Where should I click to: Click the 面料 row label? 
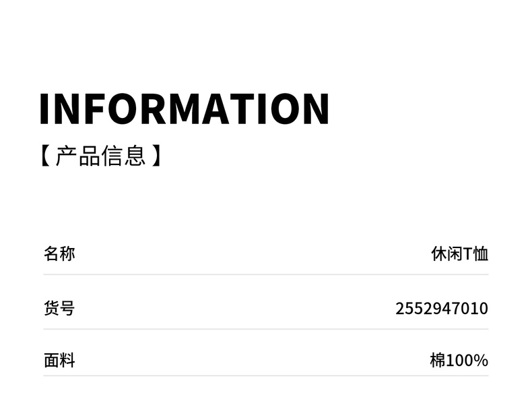click(x=59, y=361)
